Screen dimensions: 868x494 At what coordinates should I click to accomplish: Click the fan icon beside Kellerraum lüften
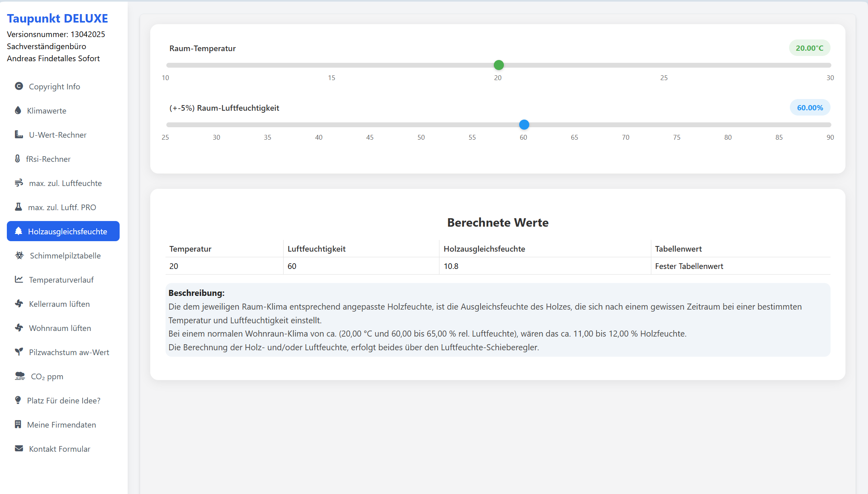pyautogui.click(x=19, y=304)
